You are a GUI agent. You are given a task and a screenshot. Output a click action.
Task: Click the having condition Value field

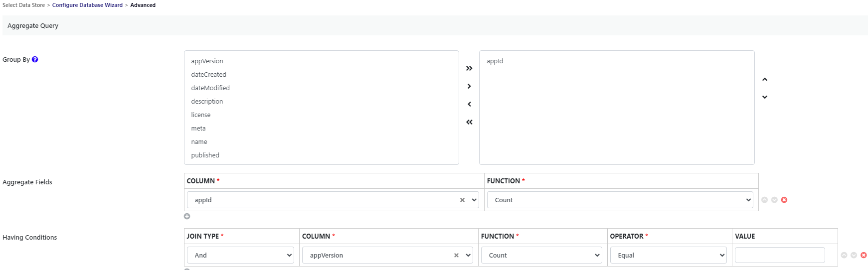[780, 255]
